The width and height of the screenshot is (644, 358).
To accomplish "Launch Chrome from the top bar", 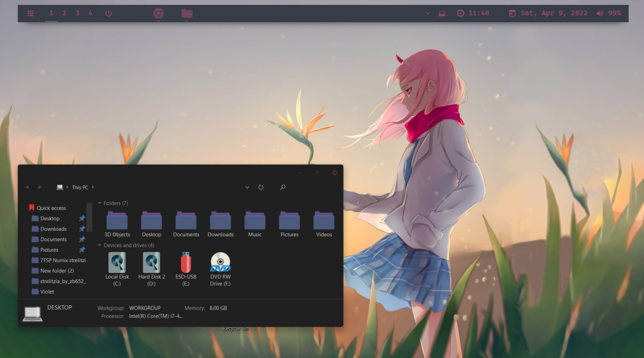I will pos(159,13).
